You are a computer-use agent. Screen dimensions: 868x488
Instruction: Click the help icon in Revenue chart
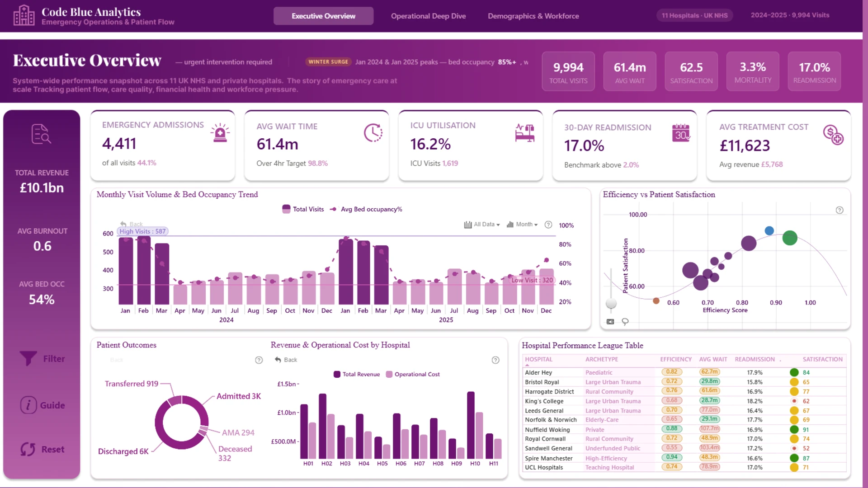[495, 360]
